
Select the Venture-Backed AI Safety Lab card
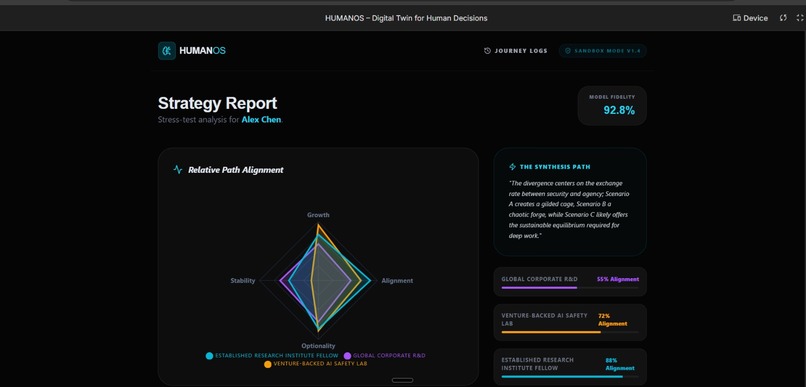point(570,322)
